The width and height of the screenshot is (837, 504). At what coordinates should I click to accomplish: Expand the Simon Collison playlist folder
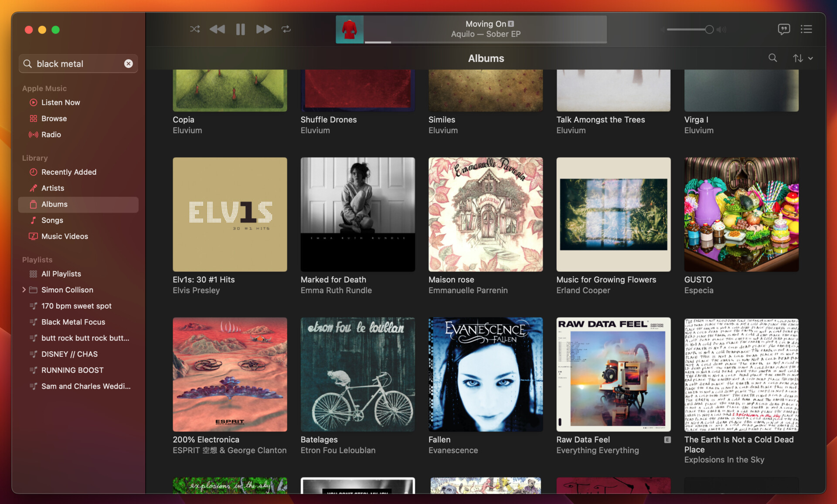23,289
